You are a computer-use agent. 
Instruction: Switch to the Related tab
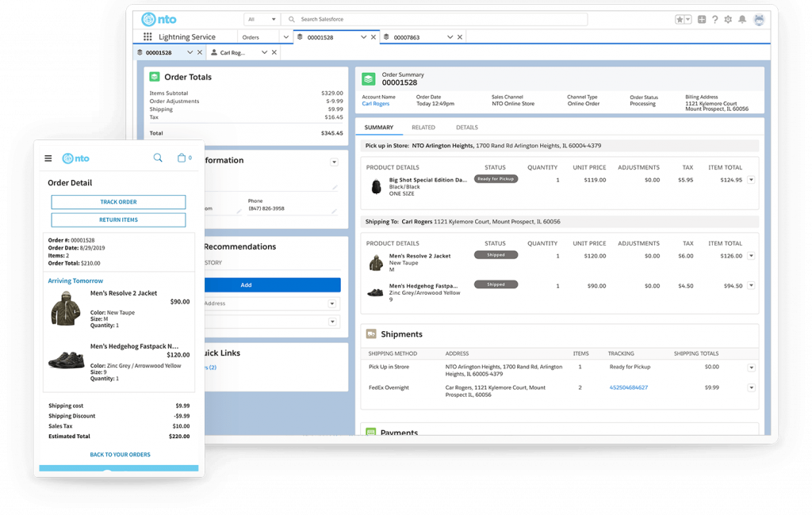(x=423, y=127)
